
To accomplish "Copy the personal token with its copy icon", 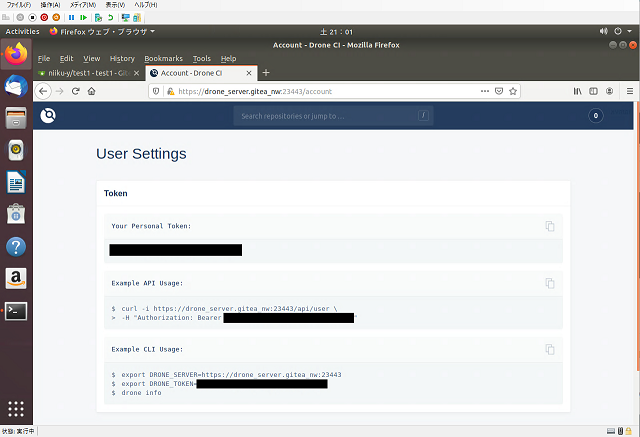I will [x=550, y=226].
